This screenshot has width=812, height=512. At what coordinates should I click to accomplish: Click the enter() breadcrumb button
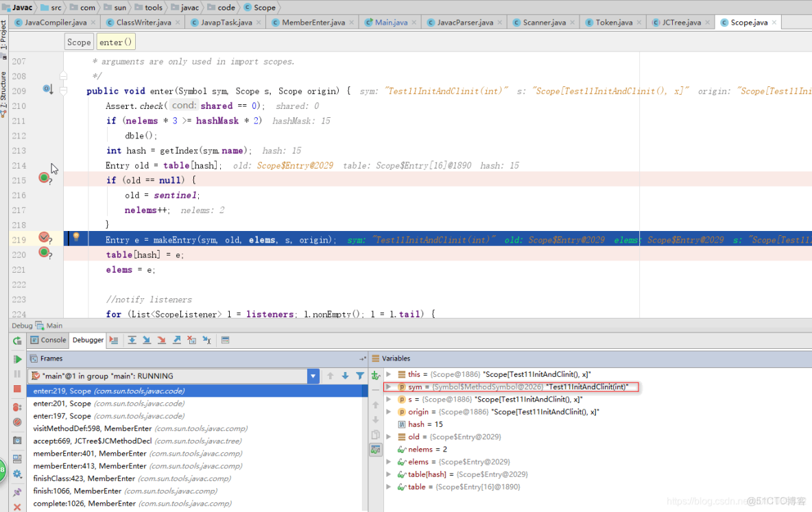click(x=115, y=41)
